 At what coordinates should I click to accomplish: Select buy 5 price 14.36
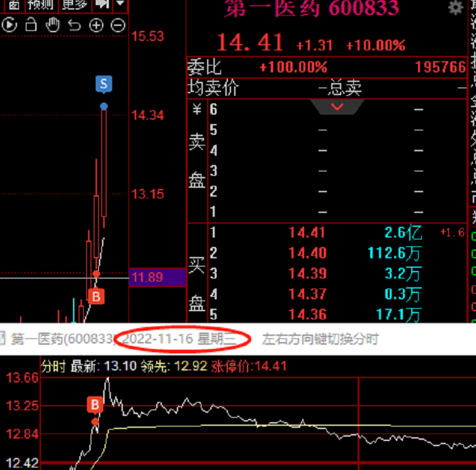pyautogui.click(x=307, y=314)
